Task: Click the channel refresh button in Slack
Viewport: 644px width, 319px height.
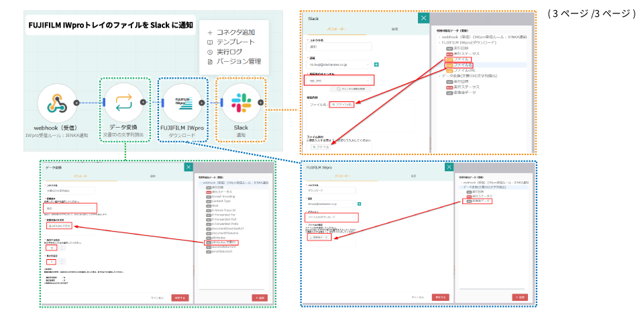Action: [350, 89]
